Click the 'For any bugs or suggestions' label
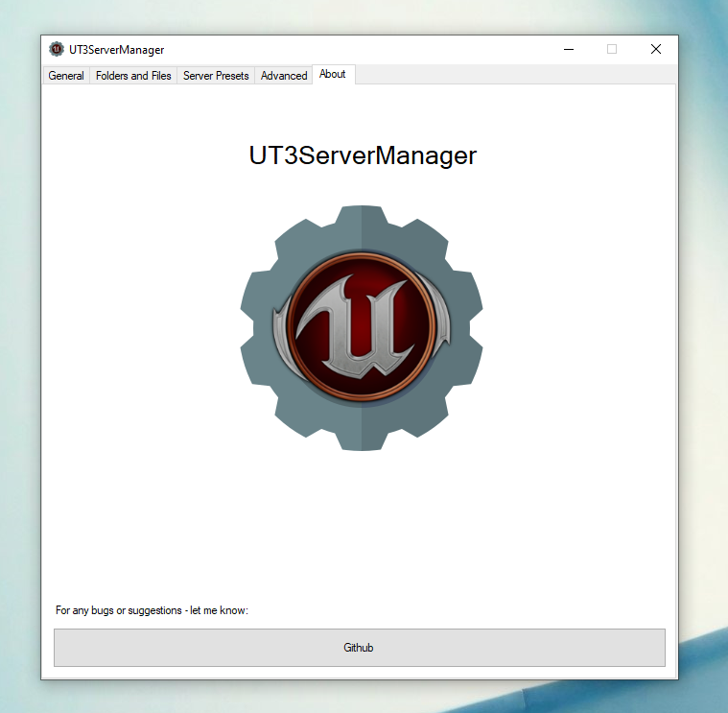728x713 pixels. [152, 610]
